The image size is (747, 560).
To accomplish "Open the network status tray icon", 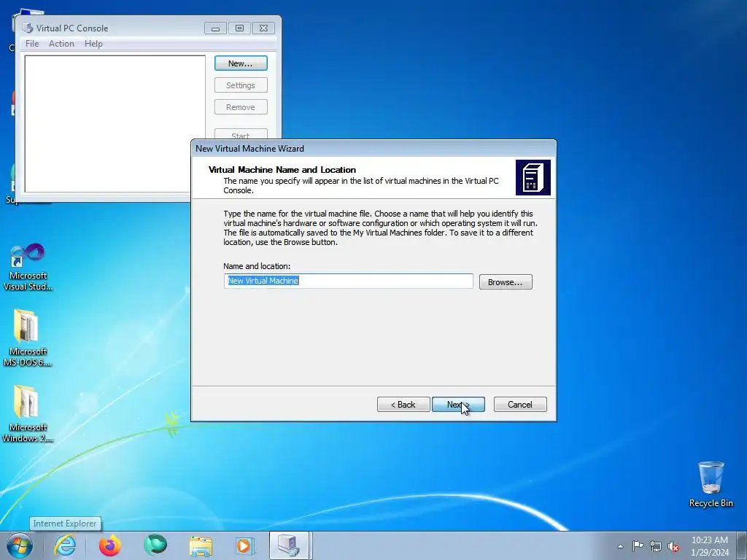I will click(656, 546).
